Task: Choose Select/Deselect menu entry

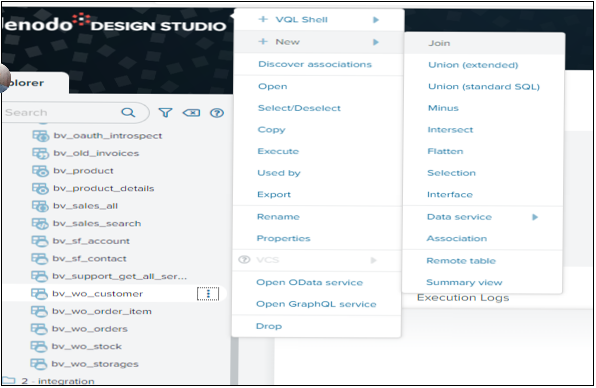Action: (299, 108)
